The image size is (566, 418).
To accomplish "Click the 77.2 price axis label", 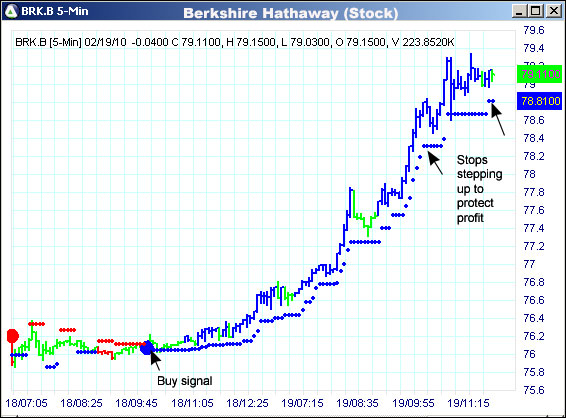I will [x=534, y=246].
